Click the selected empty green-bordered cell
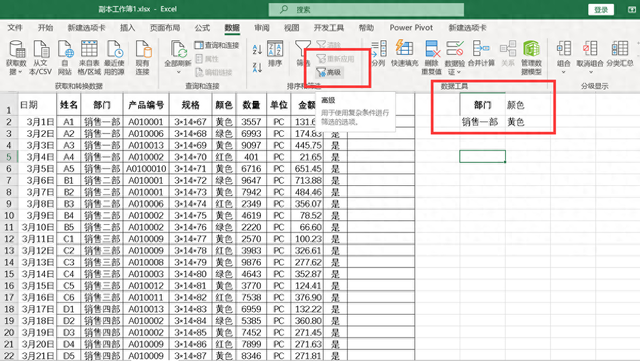Image resolution: width=640 pixels, height=361 pixels. (482, 156)
